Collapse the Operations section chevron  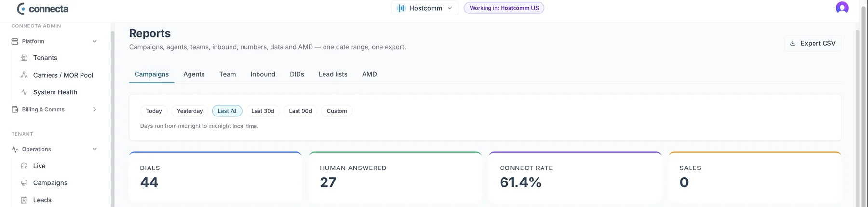pos(95,149)
